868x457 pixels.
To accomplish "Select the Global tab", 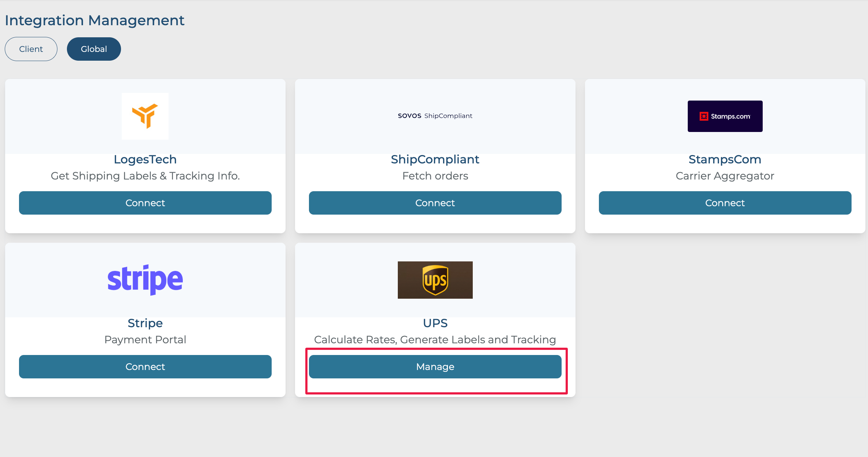I will (x=94, y=49).
